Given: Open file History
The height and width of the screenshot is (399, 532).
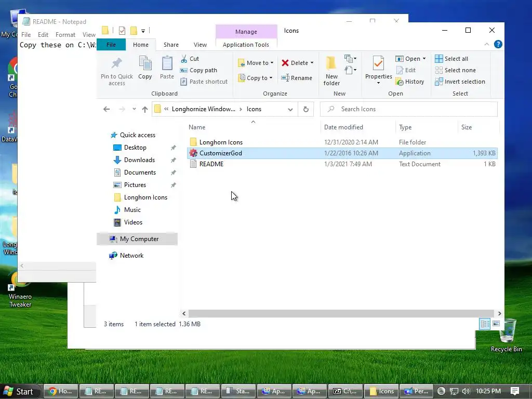Looking at the screenshot, I should (x=410, y=82).
